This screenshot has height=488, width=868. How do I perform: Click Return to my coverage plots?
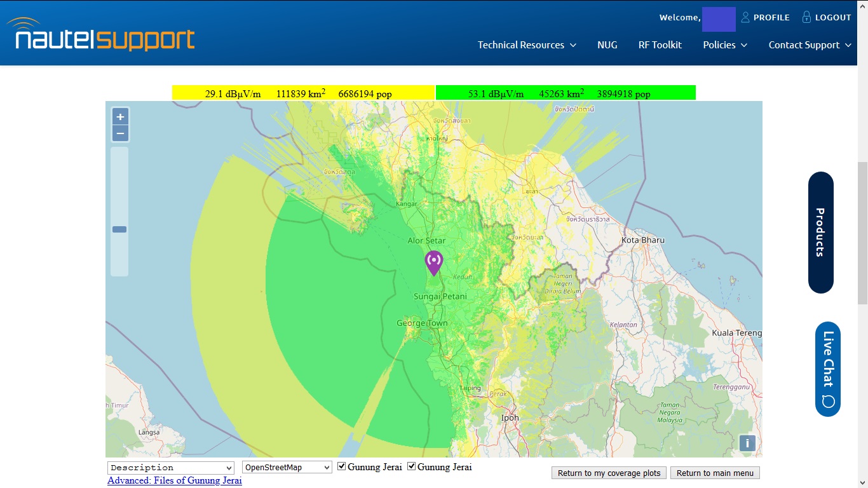(608, 473)
